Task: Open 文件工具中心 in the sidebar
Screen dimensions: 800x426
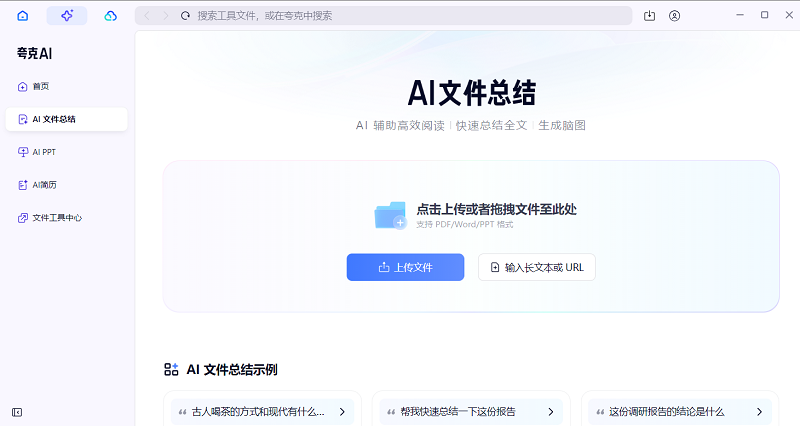Action: point(66,218)
